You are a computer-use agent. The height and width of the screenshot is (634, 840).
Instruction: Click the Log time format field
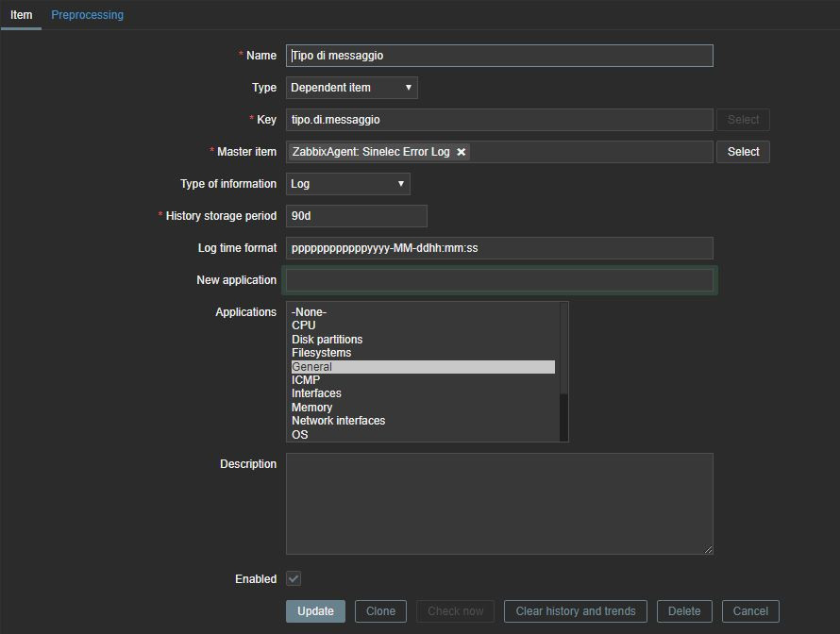[x=499, y=248]
